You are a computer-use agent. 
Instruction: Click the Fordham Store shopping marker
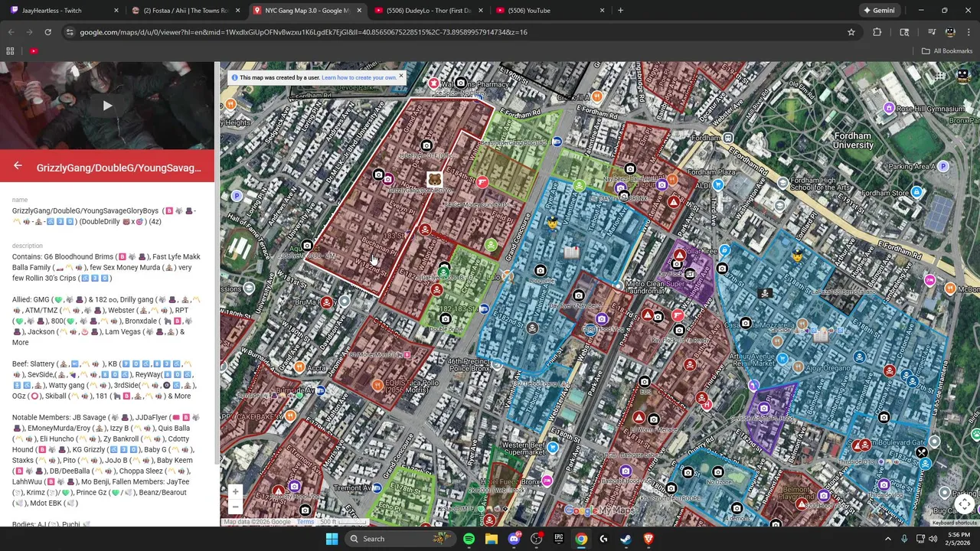pyautogui.click(x=916, y=193)
